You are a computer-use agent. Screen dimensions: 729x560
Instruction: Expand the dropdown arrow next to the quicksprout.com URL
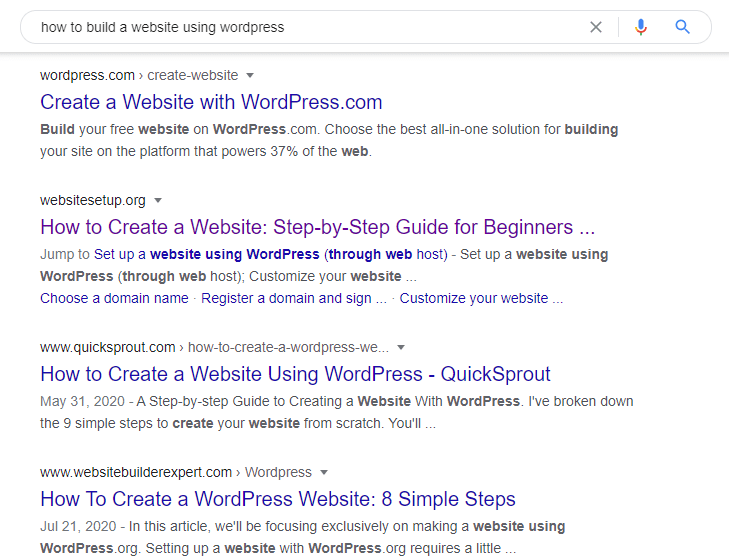401,347
